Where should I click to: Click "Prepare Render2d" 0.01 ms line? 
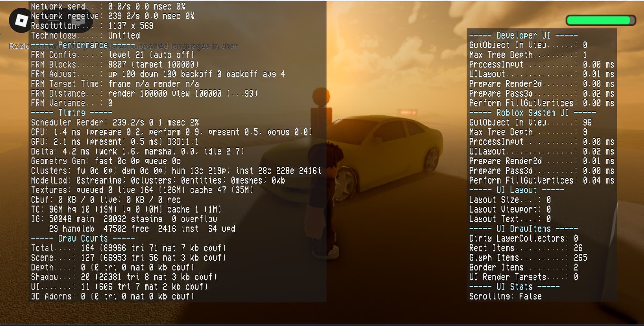[x=542, y=161]
